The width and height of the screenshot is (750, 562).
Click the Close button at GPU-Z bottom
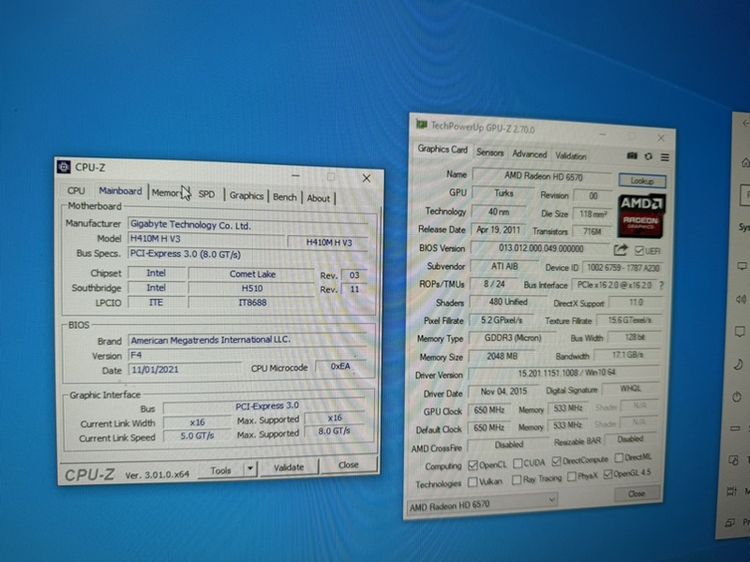(636, 493)
